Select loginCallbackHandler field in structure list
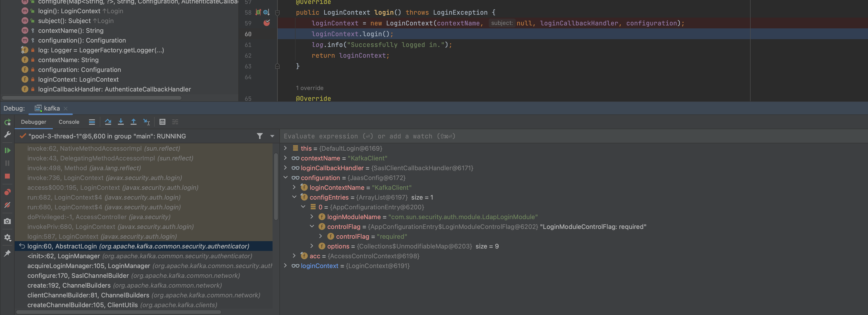868x315 pixels. [x=114, y=89]
